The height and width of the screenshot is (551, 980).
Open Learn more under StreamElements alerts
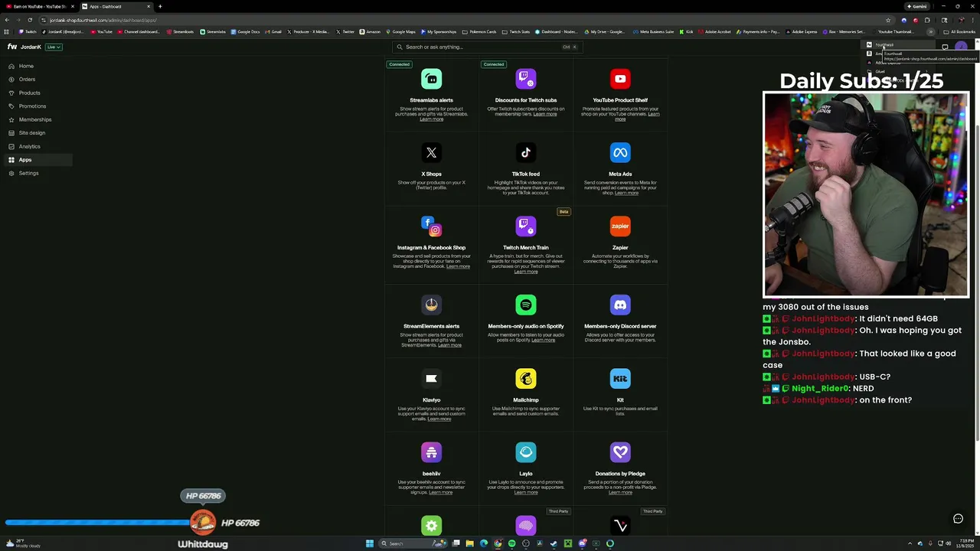(x=449, y=345)
